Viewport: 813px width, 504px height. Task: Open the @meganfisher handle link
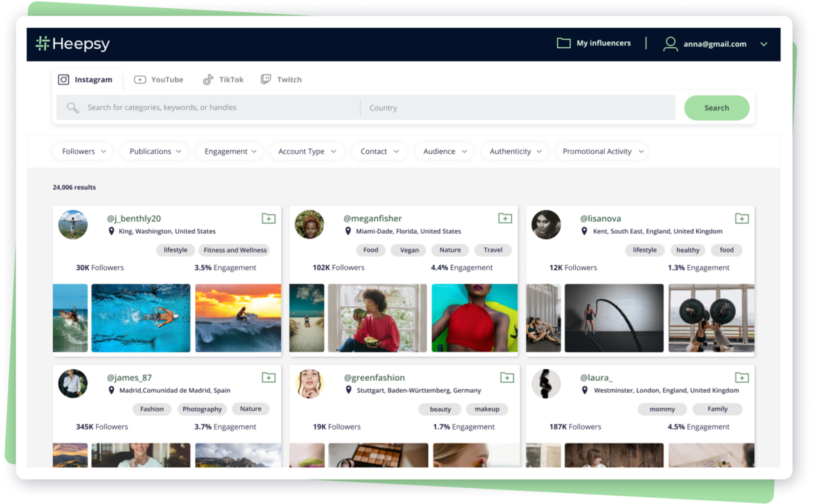click(373, 218)
